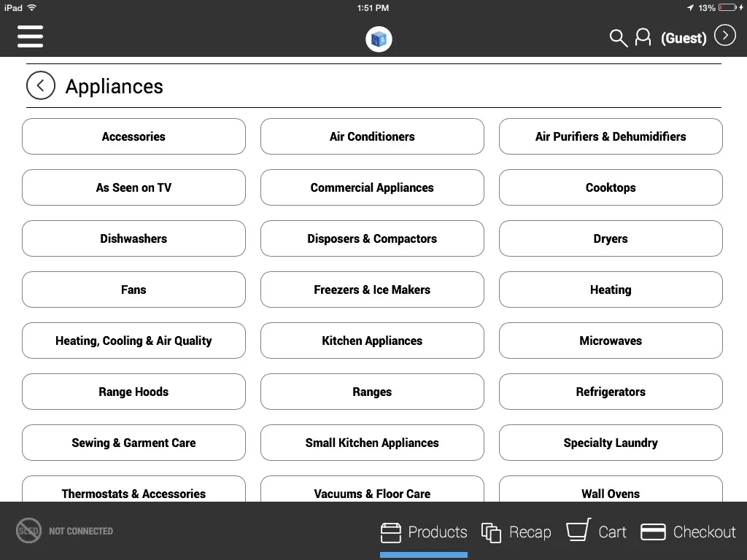The height and width of the screenshot is (560, 747).
Task: Switch to the Recap tab
Action: 516,532
